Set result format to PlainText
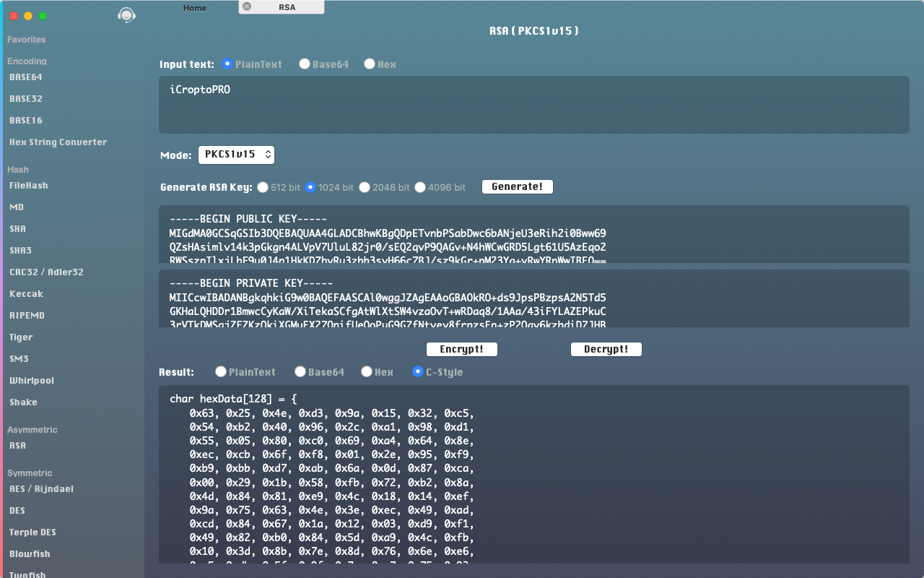924x578 pixels. [221, 372]
